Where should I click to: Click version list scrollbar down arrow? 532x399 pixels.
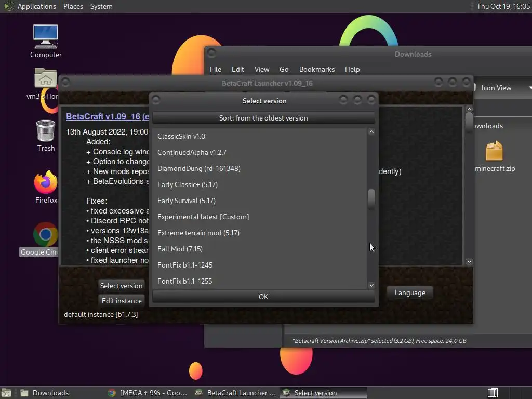371,285
